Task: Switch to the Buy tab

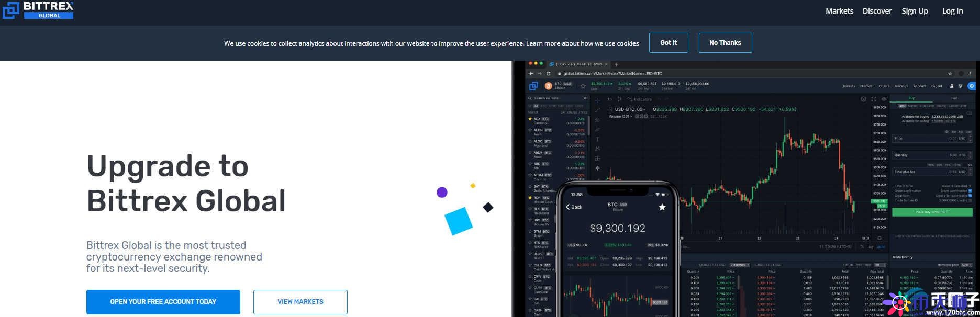Action: (911, 98)
